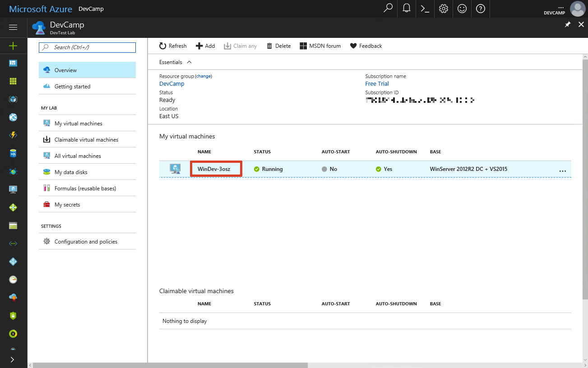This screenshot has height=368, width=588.
Task: Open Claimable virtual machines menu item
Action: coord(88,139)
